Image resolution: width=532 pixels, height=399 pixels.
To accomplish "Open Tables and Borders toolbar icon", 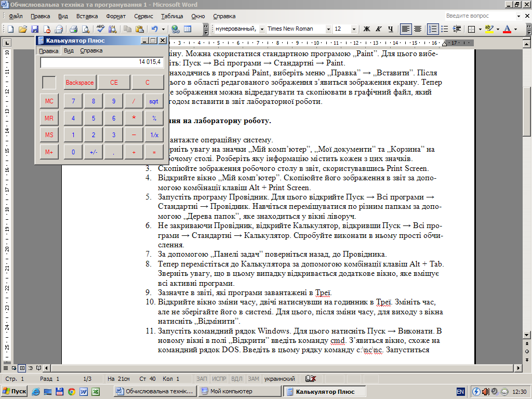I will (188, 29).
